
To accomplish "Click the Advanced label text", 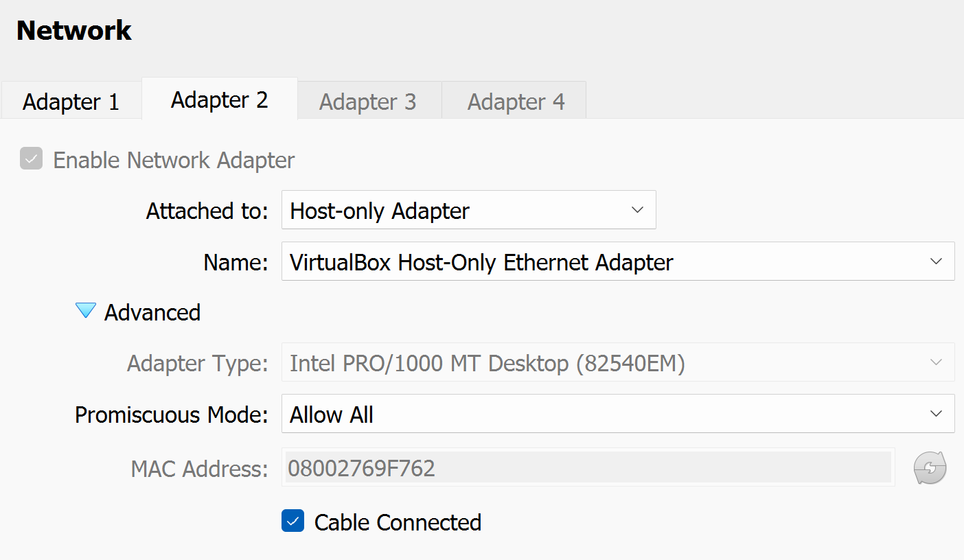I will click(x=152, y=312).
